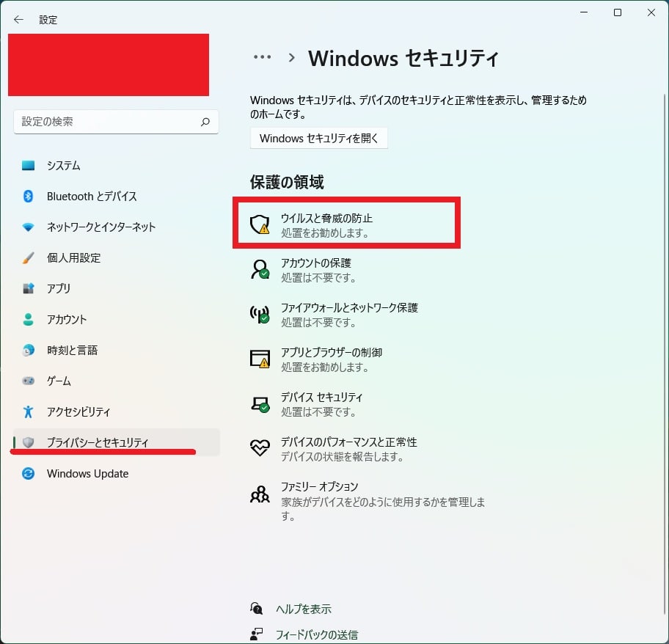Click 設定 window title text

[48, 20]
